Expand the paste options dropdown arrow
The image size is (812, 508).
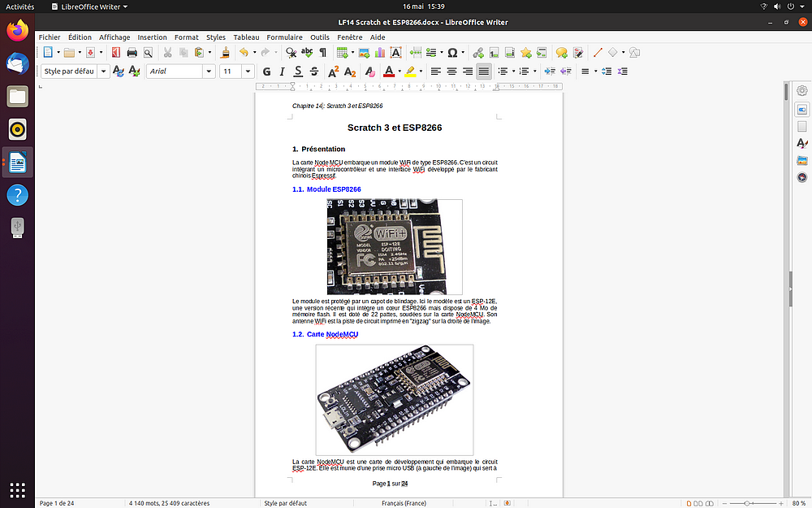[x=209, y=52]
